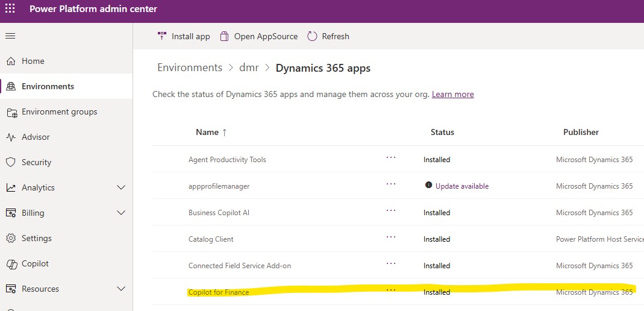
Task: Click the Refresh circular arrow icon
Action: (x=312, y=36)
